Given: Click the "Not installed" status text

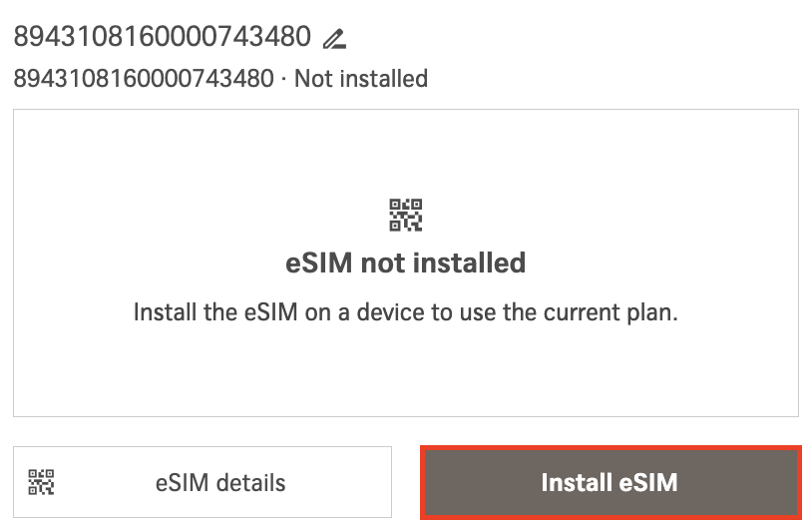Looking at the screenshot, I should click(361, 78).
